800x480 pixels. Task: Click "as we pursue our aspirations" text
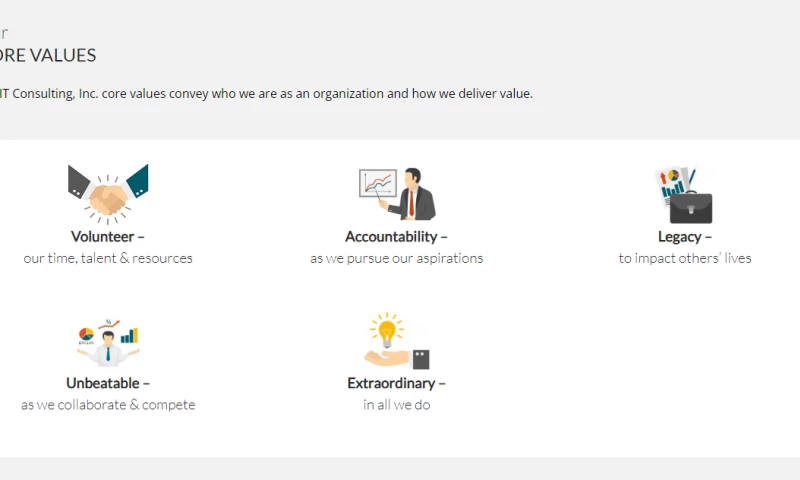point(396,258)
